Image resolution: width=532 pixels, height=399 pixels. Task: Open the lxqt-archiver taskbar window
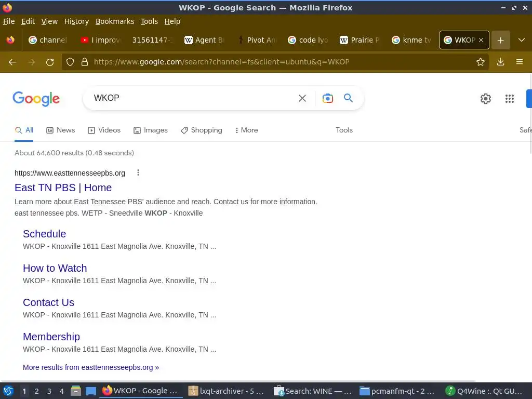(x=227, y=391)
